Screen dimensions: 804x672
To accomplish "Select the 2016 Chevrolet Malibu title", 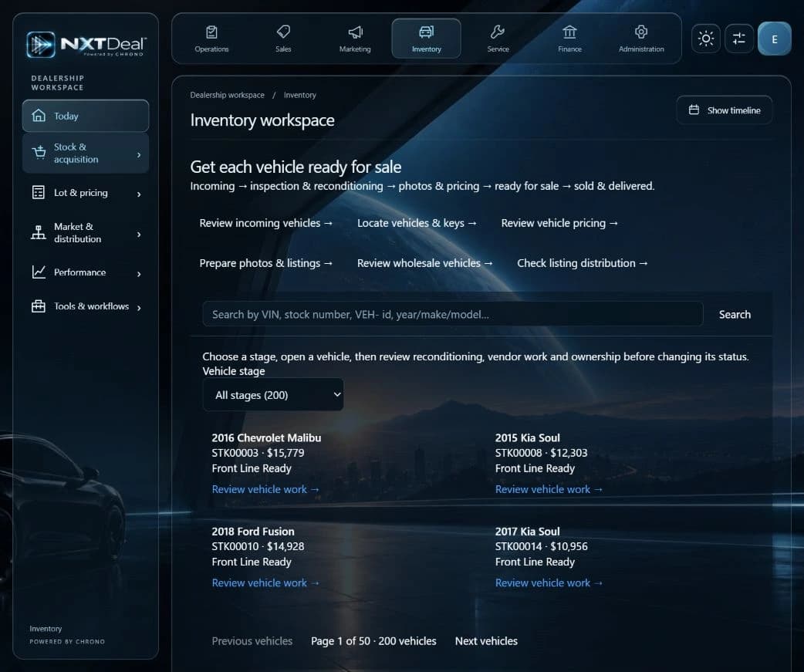I will [x=266, y=437].
